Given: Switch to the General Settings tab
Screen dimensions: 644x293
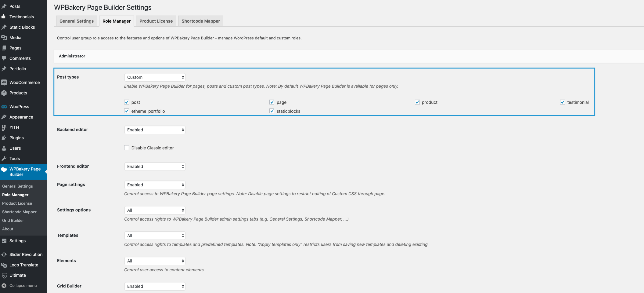Looking at the screenshot, I should 77,21.
